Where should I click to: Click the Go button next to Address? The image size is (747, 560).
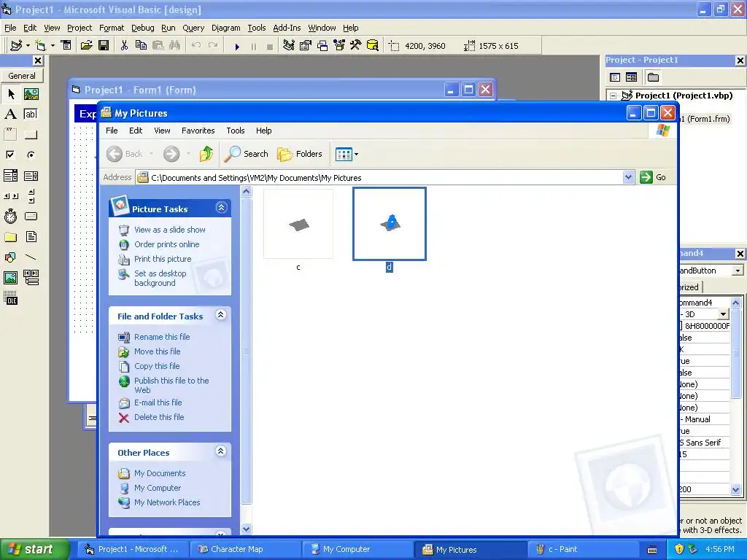654,177
